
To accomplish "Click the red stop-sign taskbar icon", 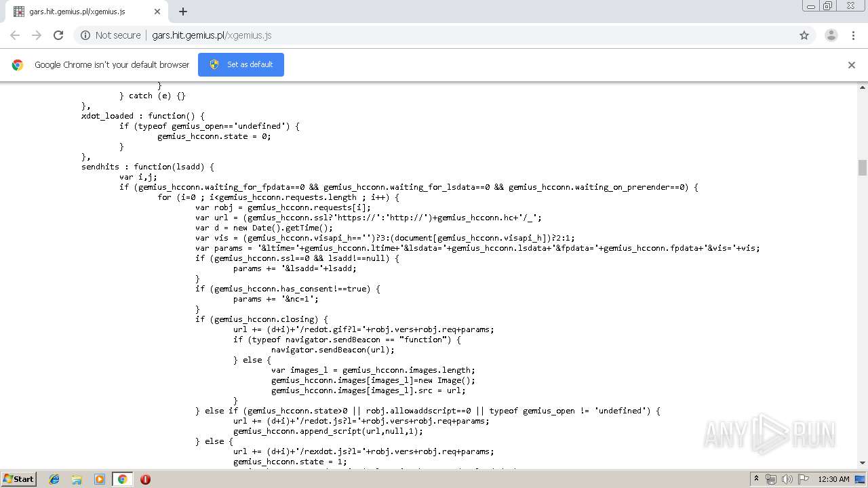I will (x=145, y=479).
